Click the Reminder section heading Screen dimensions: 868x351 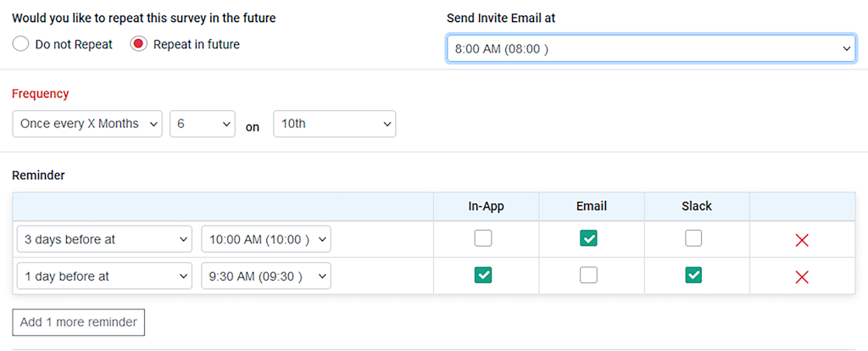pos(38,175)
